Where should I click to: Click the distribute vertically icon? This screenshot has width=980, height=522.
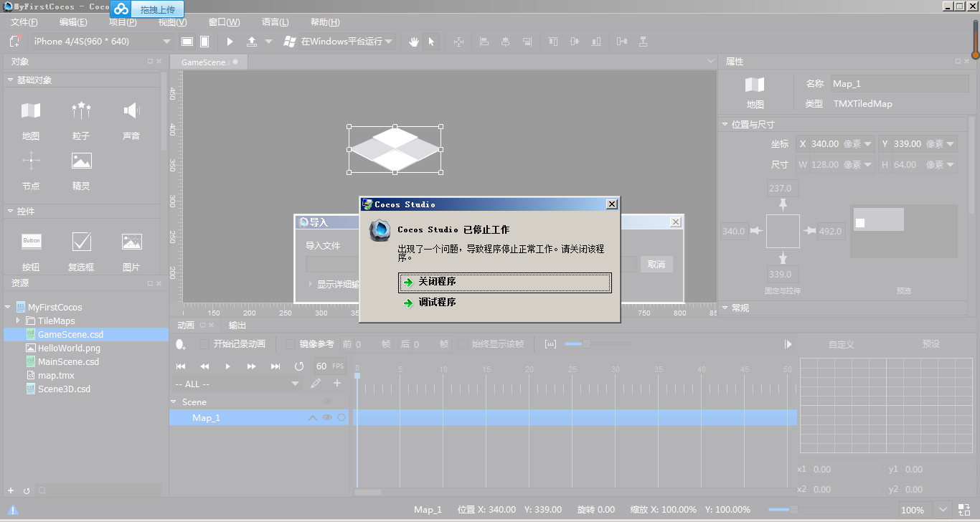pyautogui.click(x=644, y=42)
